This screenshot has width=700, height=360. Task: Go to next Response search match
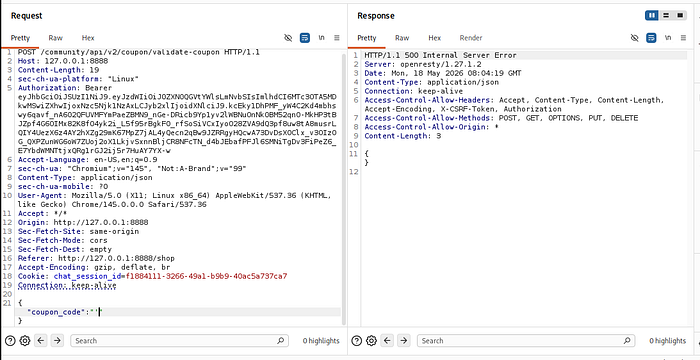[x=404, y=341]
